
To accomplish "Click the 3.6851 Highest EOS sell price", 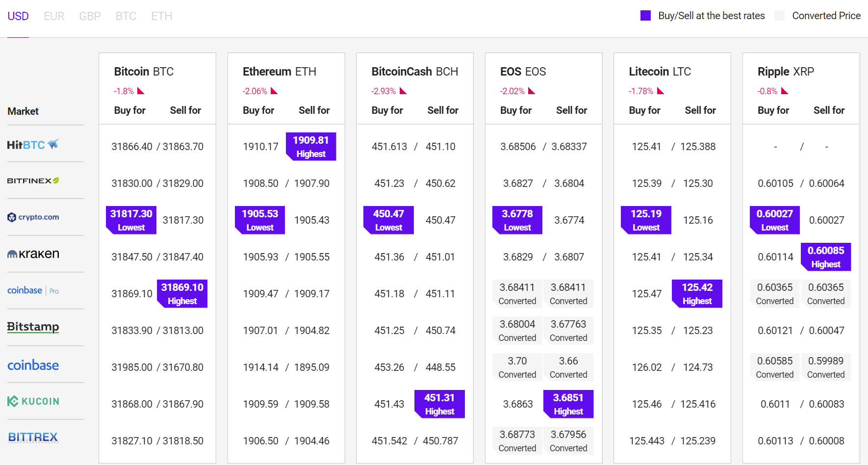I will tap(568, 404).
